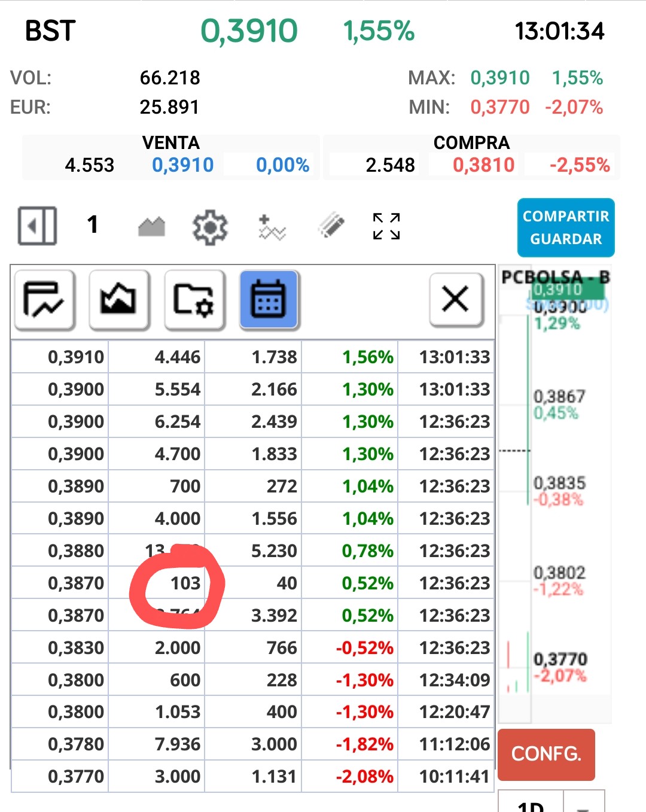Add an indicator with the plus-line icon
Screen dimensions: 646x812
(272, 227)
